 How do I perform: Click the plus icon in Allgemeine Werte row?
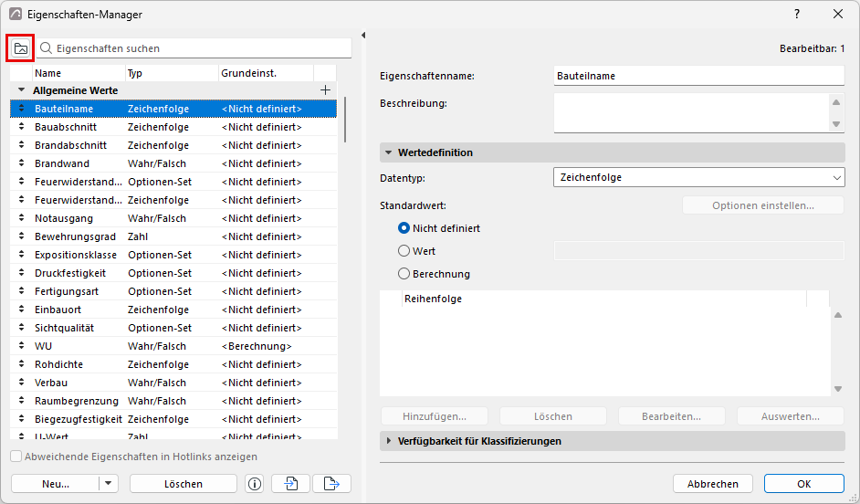[325, 90]
